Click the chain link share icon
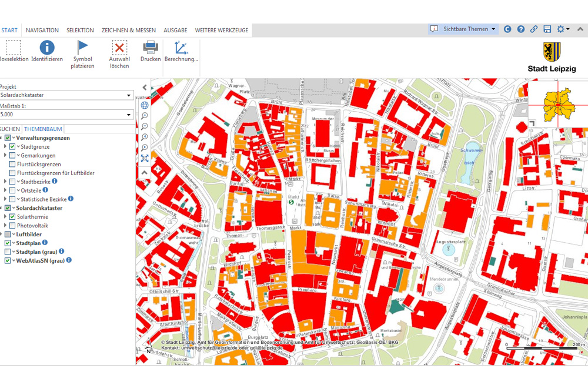The width and height of the screenshot is (588, 392). pyautogui.click(x=534, y=29)
